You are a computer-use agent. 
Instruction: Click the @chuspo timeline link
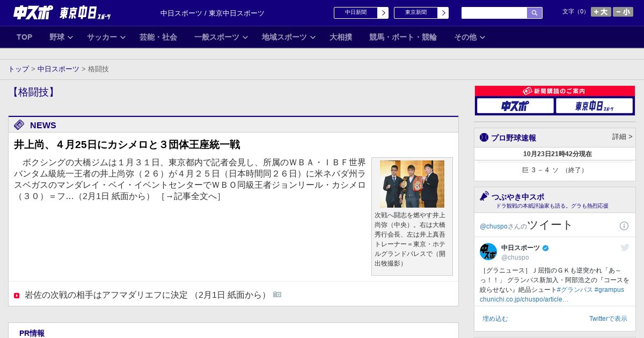(493, 226)
